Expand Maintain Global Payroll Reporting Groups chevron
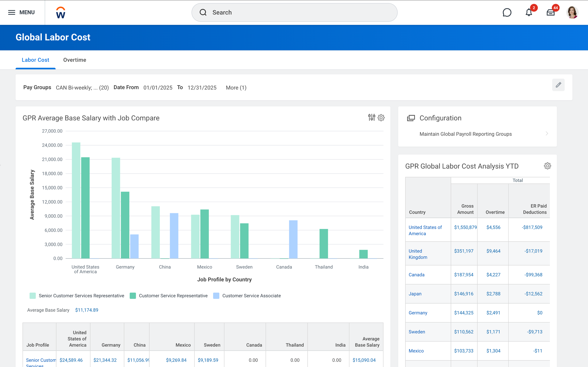The height and width of the screenshot is (367, 588). [x=547, y=134]
